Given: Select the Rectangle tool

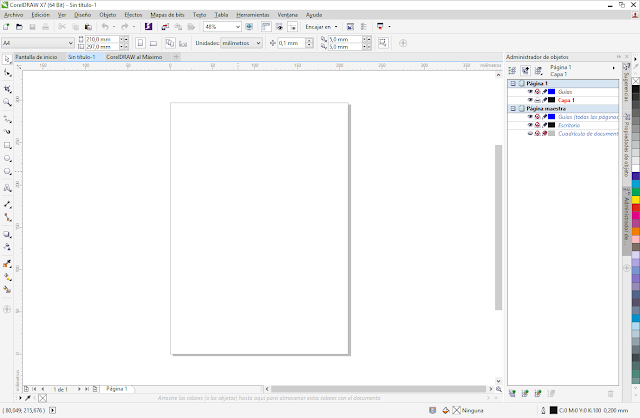Looking at the screenshot, I should pos(8,144).
